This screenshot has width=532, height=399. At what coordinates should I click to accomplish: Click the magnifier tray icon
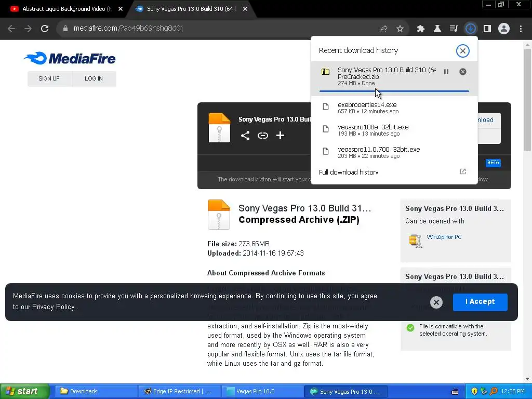tap(494, 392)
